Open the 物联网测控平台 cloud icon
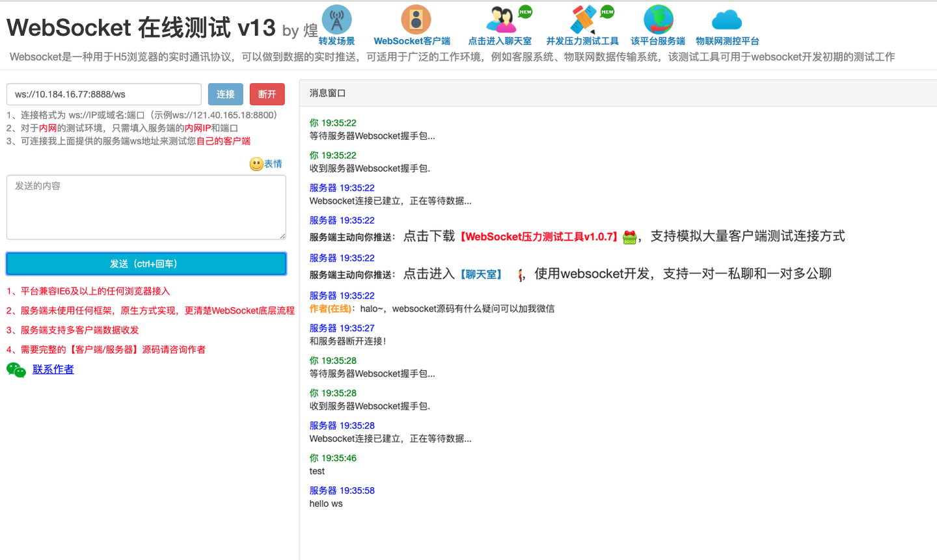Viewport: 937px width, 560px height. (727, 20)
